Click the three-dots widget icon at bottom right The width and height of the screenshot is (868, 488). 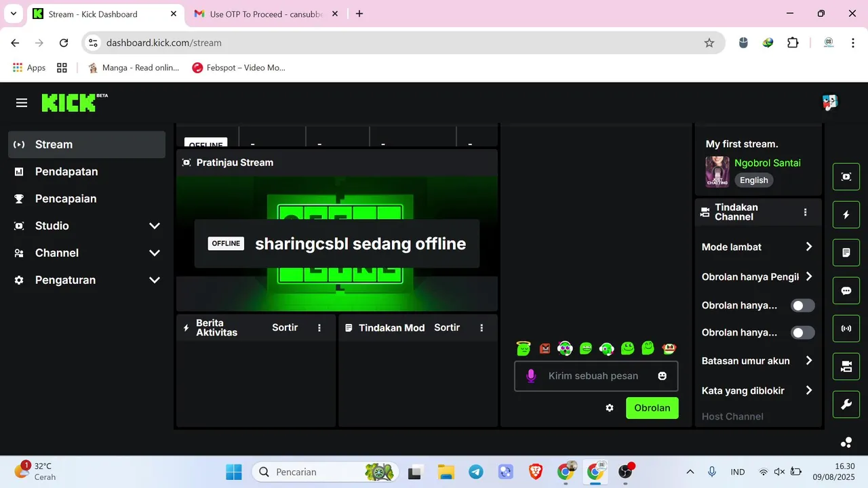click(x=846, y=443)
